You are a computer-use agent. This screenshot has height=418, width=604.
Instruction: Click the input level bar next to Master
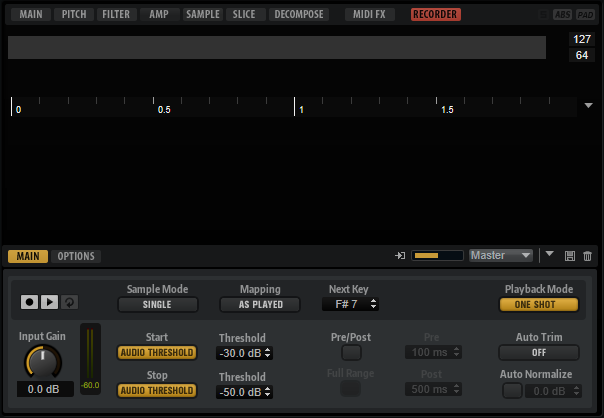click(x=437, y=255)
